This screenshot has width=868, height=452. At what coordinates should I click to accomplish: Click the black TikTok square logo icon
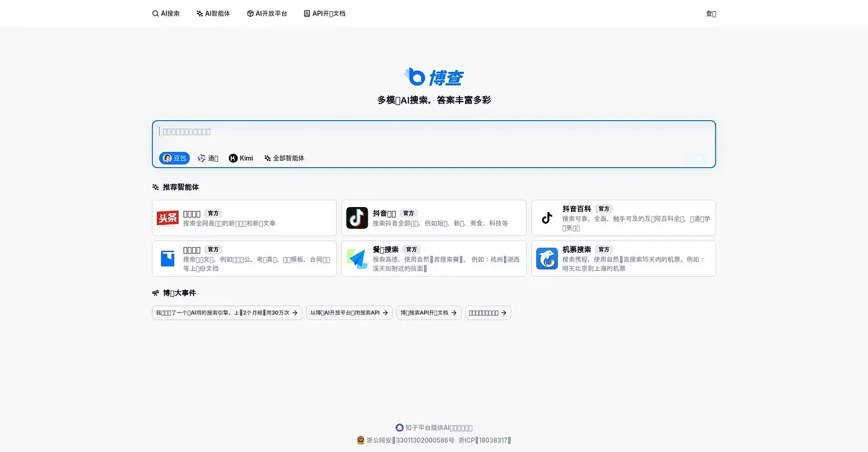tap(357, 218)
